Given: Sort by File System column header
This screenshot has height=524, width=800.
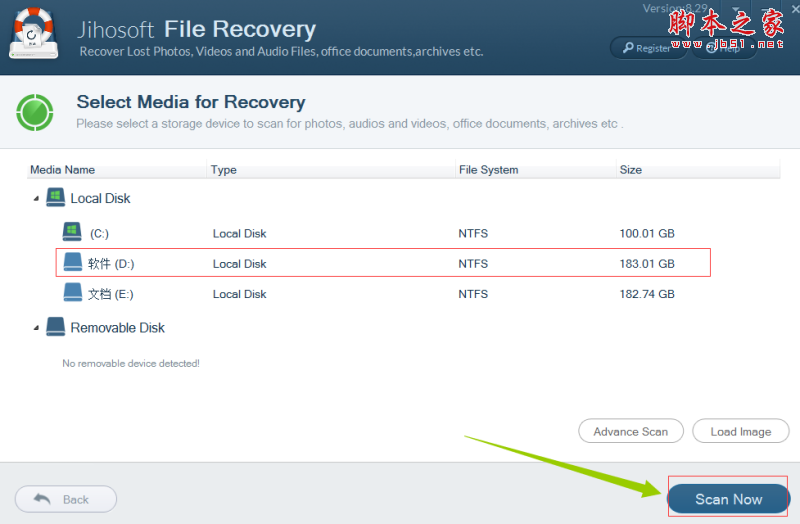Looking at the screenshot, I should [x=535, y=169].
